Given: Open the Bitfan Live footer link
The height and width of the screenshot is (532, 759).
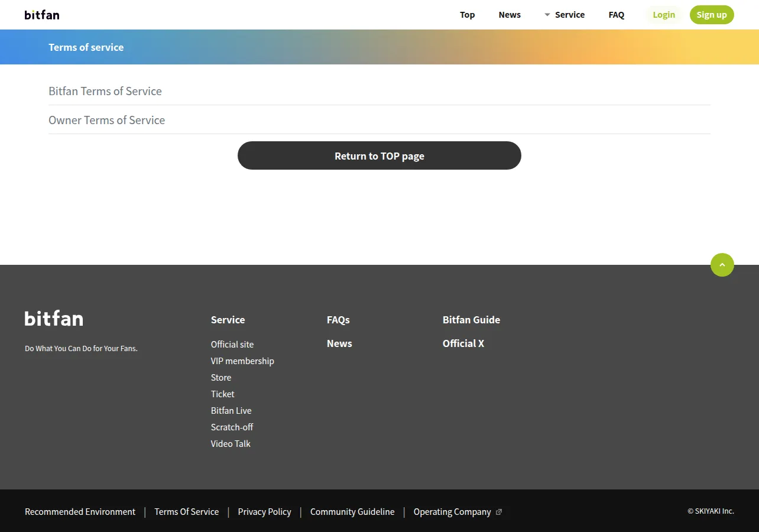Looking at the screenshot, I should tap(231, 410).
